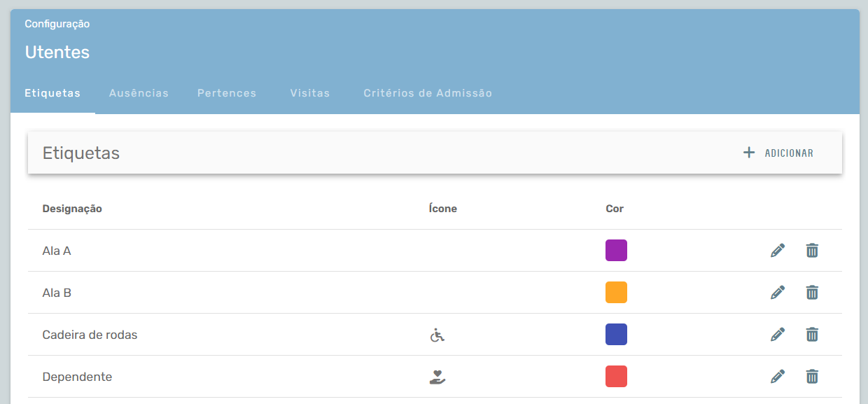Click the Ícone column header
This screenshot has height=404, width=868.
click(442, 209)
